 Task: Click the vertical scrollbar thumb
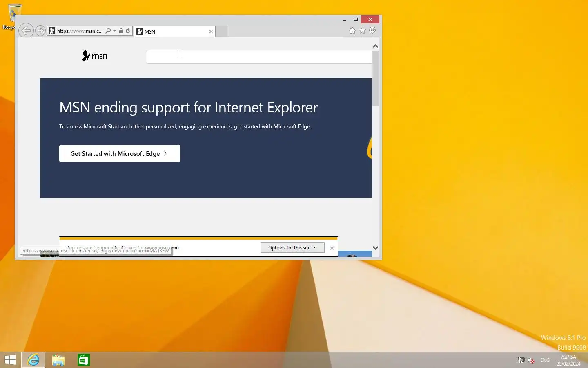coord(375,79)
